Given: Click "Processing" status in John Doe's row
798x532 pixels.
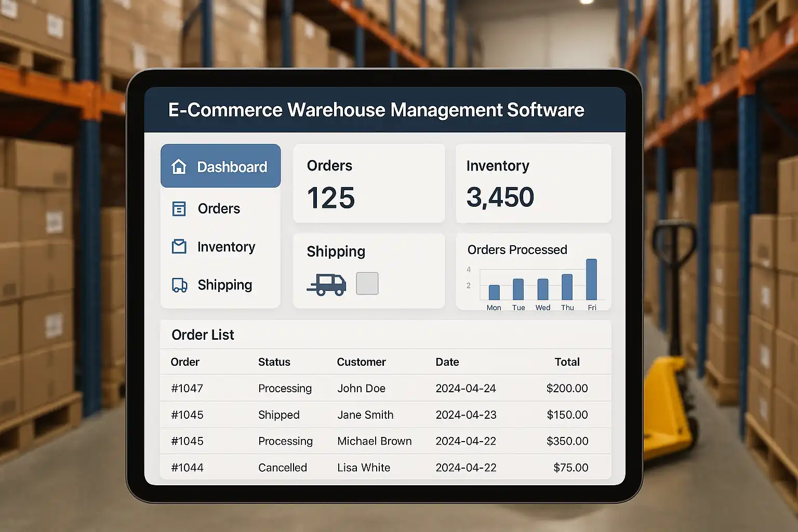Looking at the screenshot, I should tap(285, 389).
